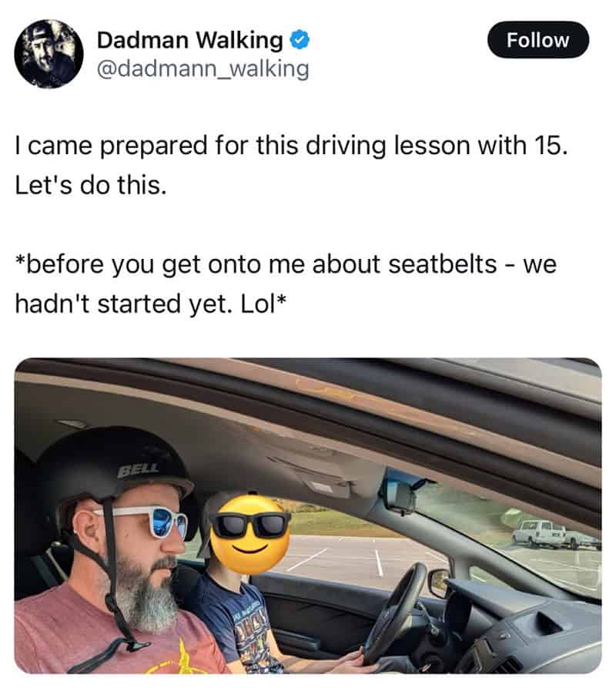Click the blue verified checkmark badge
Image resolution: width=616 pixels, height=695 pixels.
[x=300, y=40]
